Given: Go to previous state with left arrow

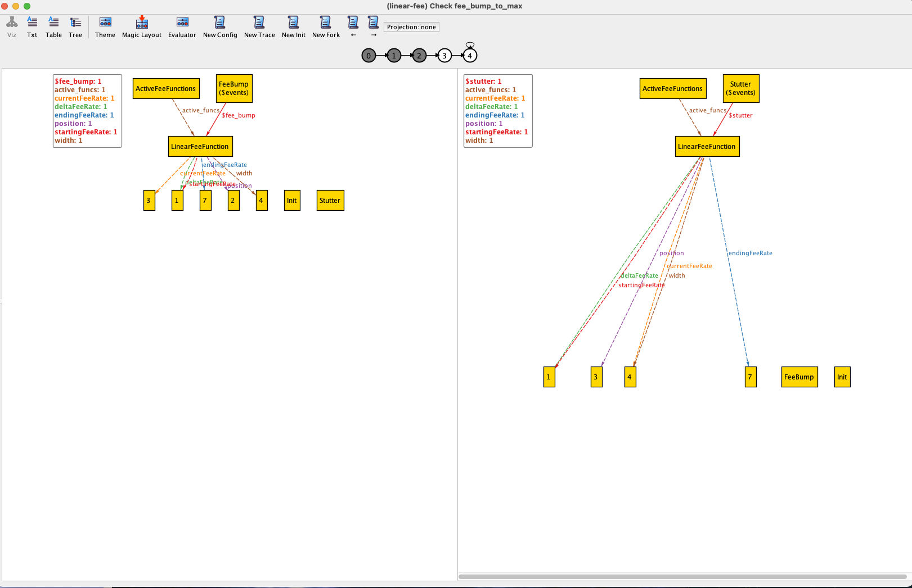Looking at the screenshot, I should click(x=353, y=26).
